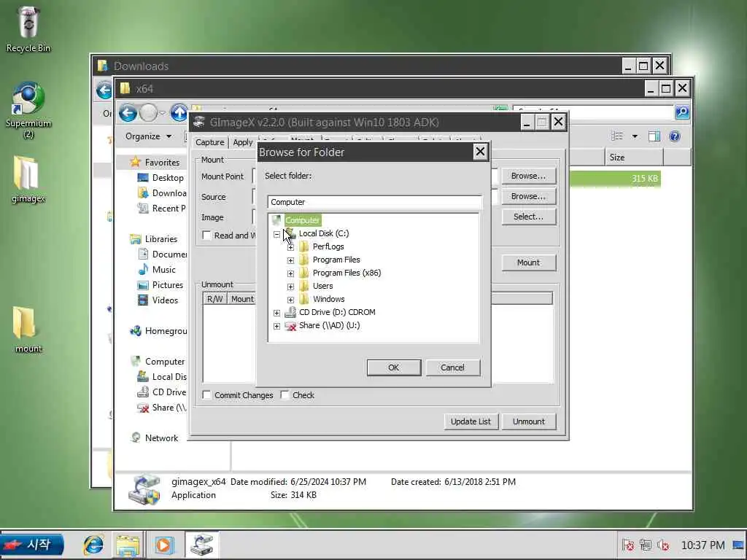Open Pictures library in sidebar

168,285
